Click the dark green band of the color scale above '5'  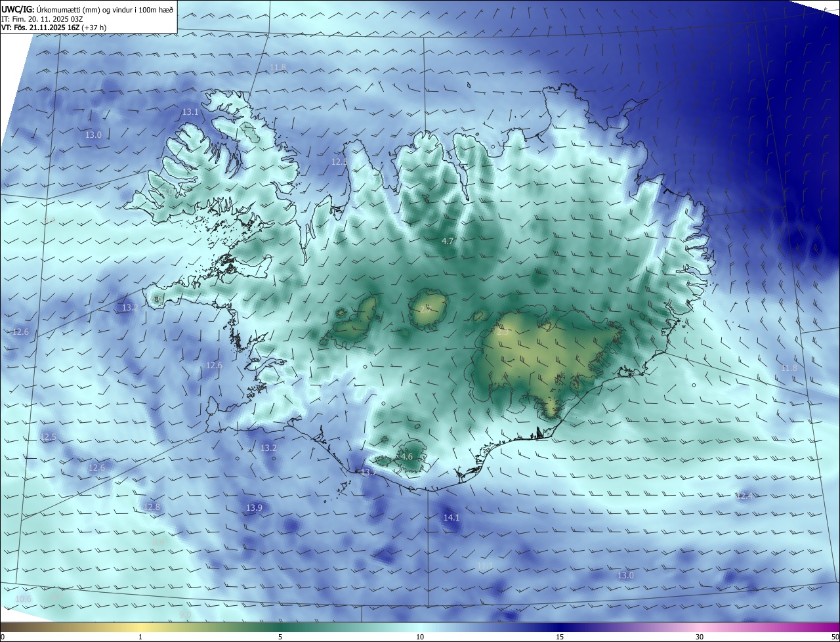coord(280,628)
